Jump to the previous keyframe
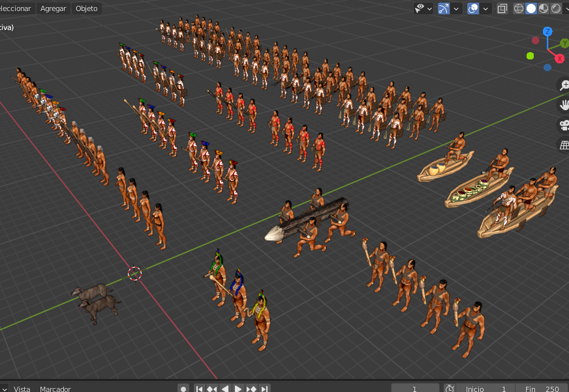 (212, 389)
